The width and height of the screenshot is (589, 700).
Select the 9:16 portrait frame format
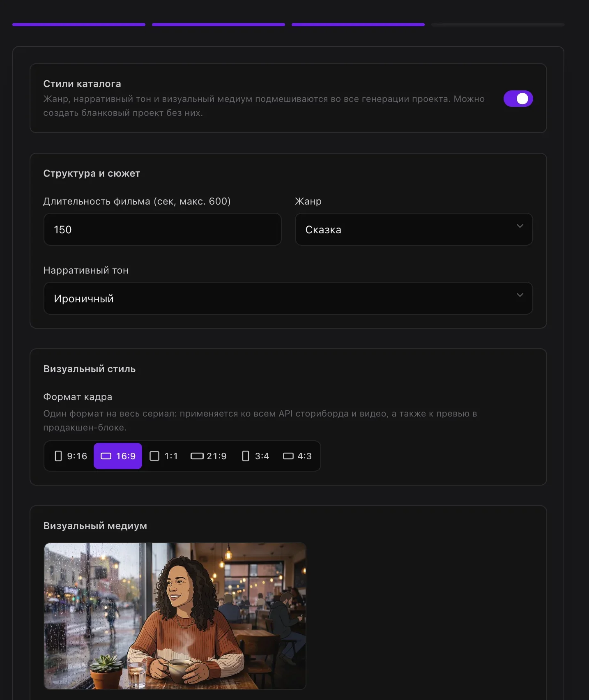click(x=71, y=456)
